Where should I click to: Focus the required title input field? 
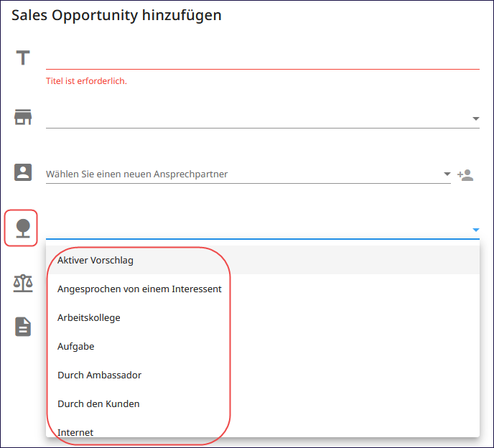click(x=263, y=59)
